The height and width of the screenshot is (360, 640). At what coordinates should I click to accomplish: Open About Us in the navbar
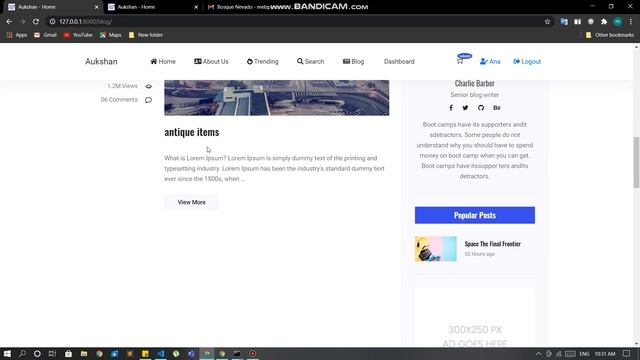coord(211,62)
